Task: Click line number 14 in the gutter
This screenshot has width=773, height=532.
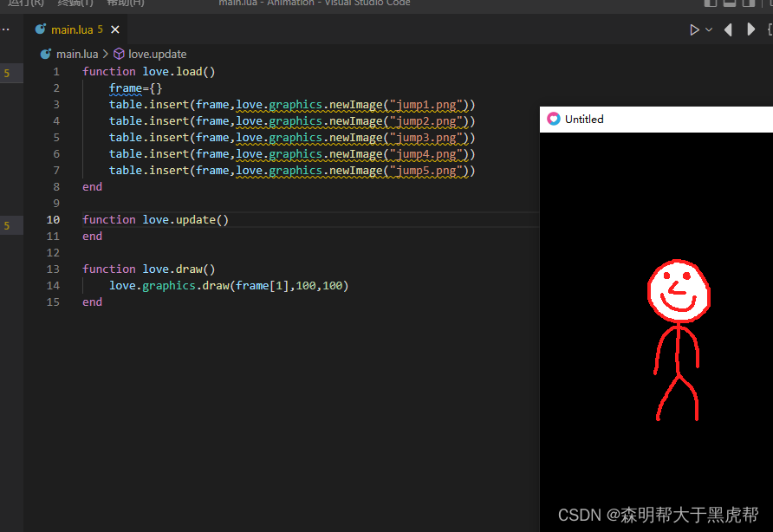Action: tap(53, 286)
